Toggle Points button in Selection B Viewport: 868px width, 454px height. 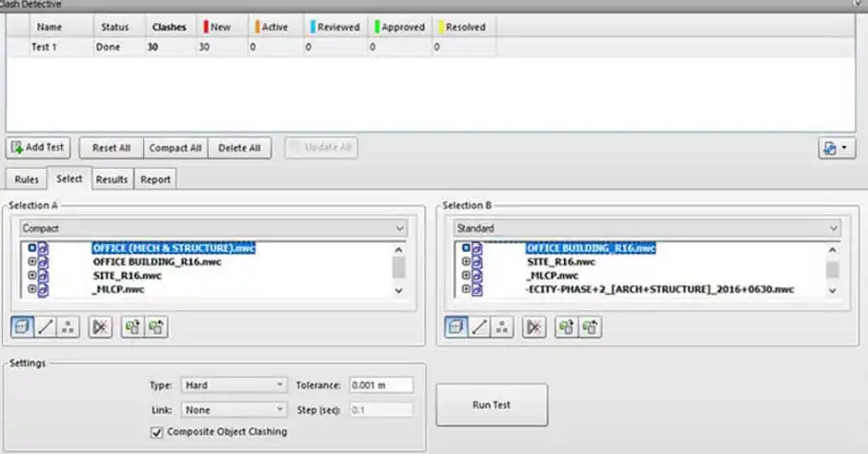point(502,327)
